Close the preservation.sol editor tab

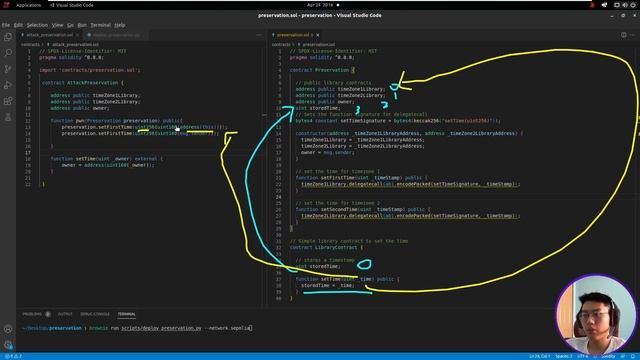[318, 35]
